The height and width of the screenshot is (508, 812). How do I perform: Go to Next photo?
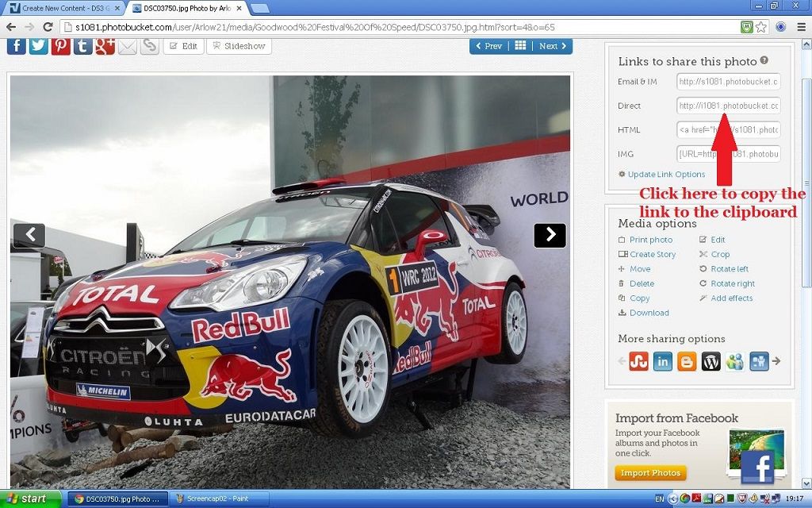(x=552, y=46)
